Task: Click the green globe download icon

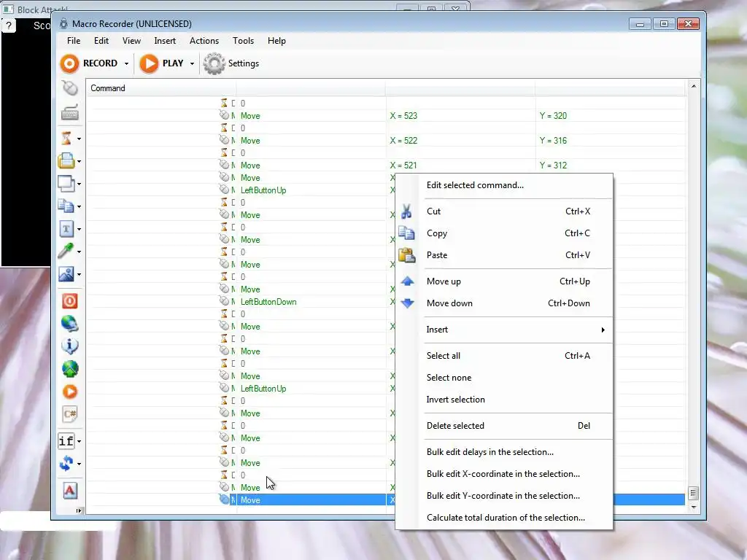Action: point(69,368)
